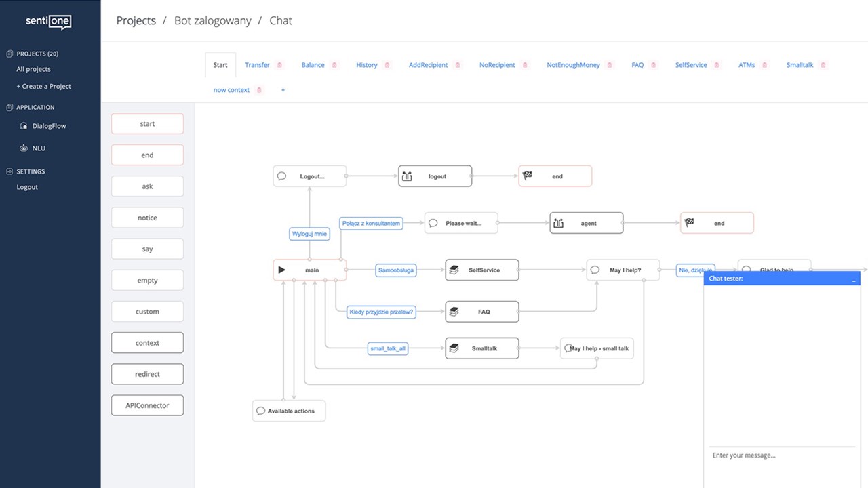Screen dimensions: 868x488
Task: Click the speech bubble on May I help? node
Action: (595, 270)
